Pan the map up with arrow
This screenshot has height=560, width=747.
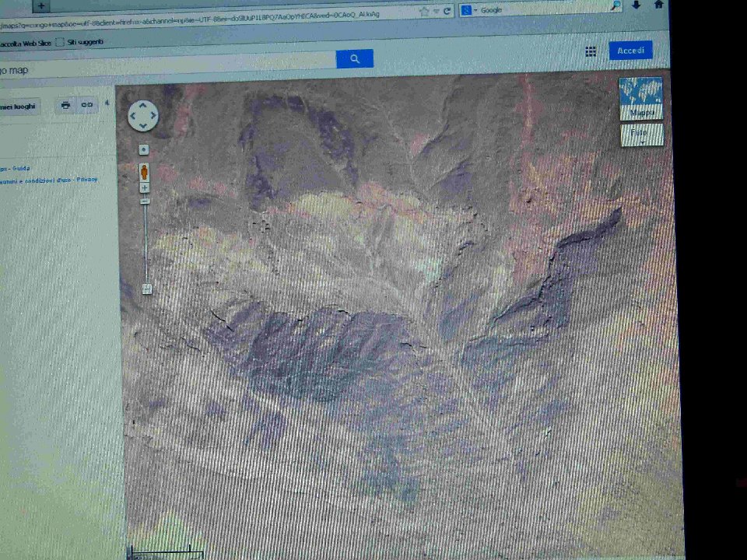click(x=143, y=106)
